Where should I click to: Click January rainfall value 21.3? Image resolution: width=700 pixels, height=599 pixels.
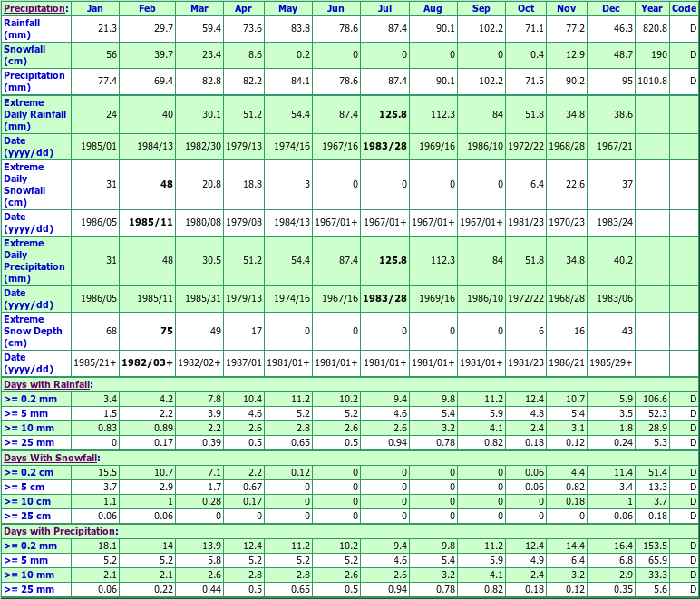(108, 28)
